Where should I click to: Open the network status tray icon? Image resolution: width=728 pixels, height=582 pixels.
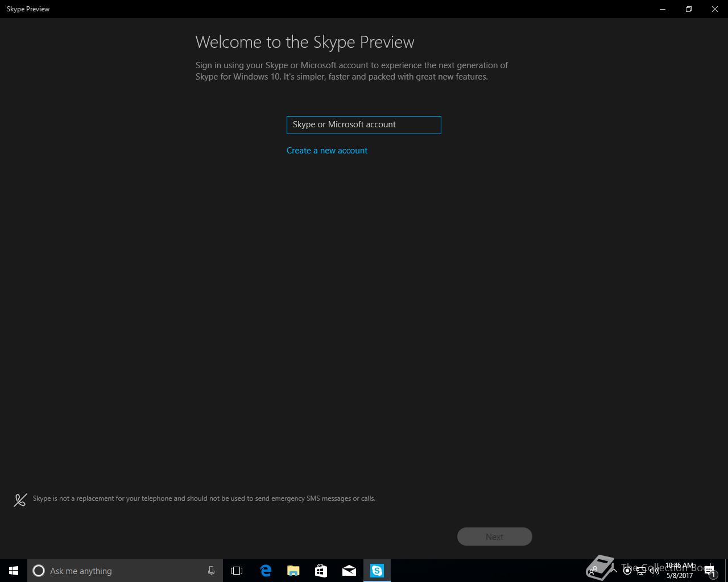coord(641,571)
